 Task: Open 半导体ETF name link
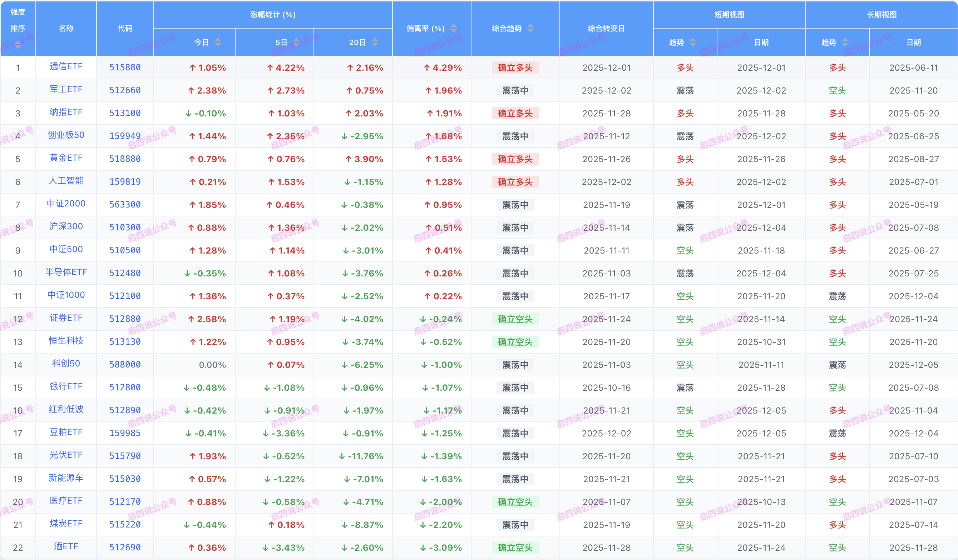pos(66,272)
